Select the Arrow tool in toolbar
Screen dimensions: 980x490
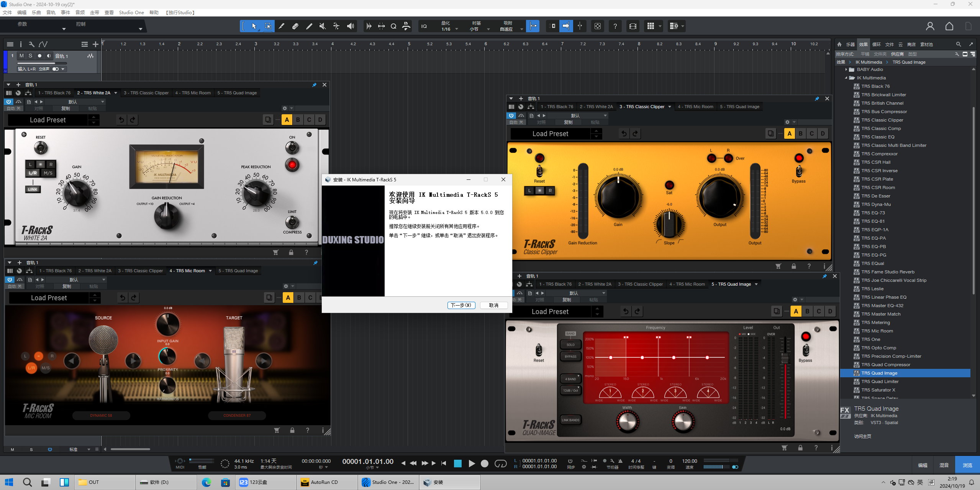(254, 26)
